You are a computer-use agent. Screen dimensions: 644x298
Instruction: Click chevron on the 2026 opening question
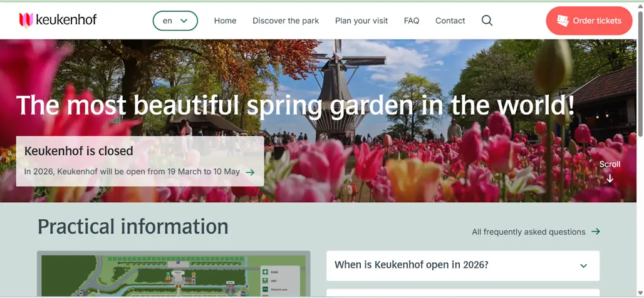[583, 265]
